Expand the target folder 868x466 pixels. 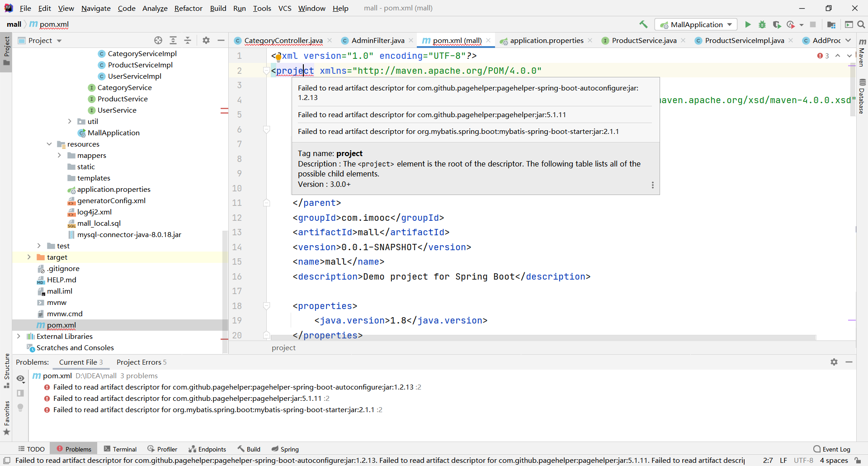pos(29,257)
